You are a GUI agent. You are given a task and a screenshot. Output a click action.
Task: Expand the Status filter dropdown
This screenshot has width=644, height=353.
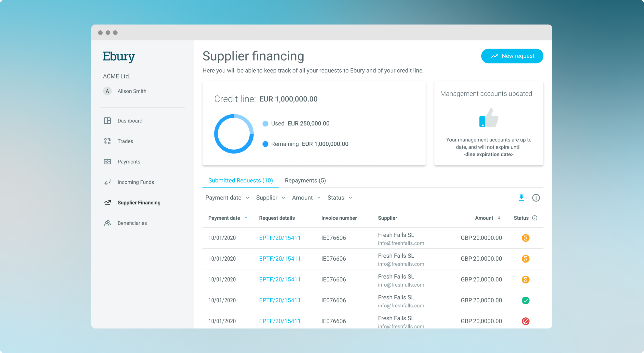(x=340, y=198)
